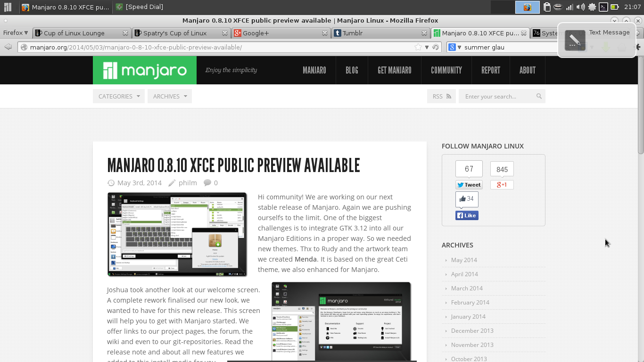
Task: Reload the page with the refresh icon
Action: [436, 47]
